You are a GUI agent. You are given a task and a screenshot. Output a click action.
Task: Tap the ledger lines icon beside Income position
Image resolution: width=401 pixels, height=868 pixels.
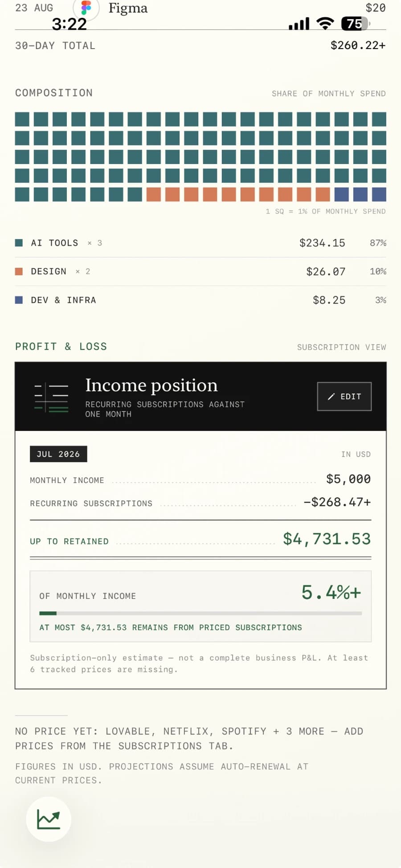point(51,397)
